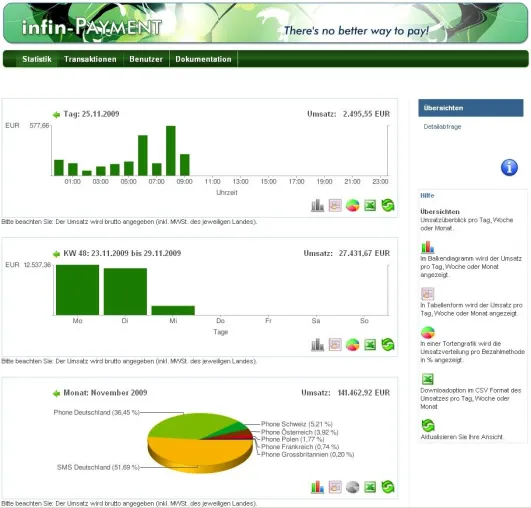531x508 pixels.
Task: Click the Phone Schweiz (5,21 %) label
Action: [297, 424]
